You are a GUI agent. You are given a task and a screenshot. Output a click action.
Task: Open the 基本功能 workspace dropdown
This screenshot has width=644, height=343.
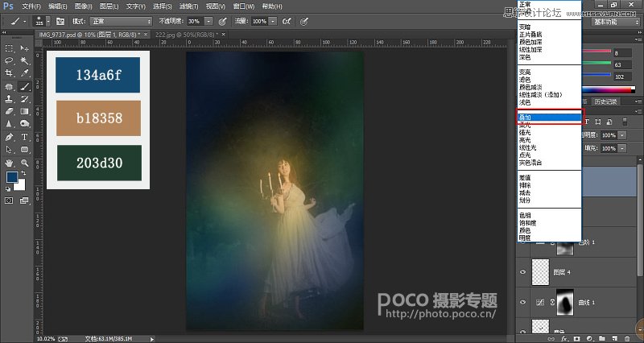(x=615, y=23)
